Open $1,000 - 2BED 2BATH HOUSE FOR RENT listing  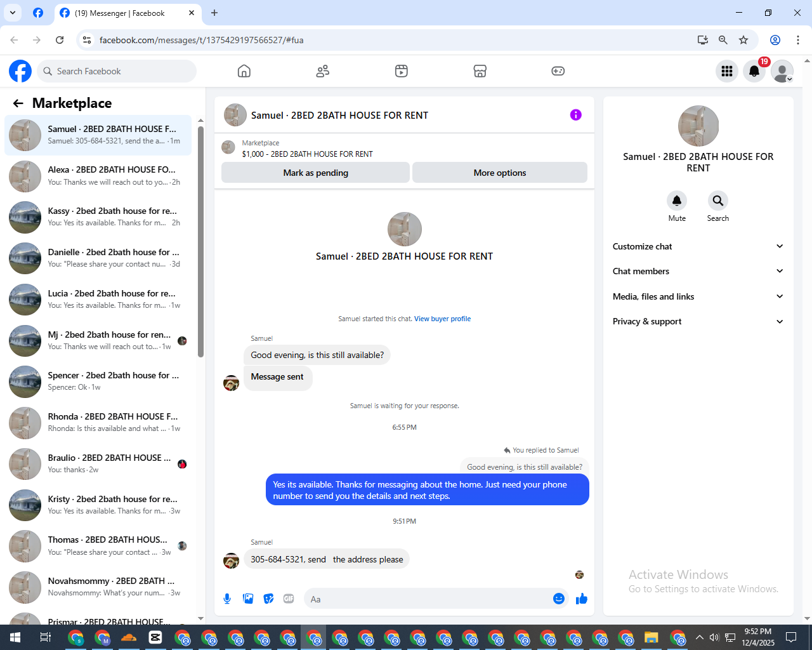307,154
